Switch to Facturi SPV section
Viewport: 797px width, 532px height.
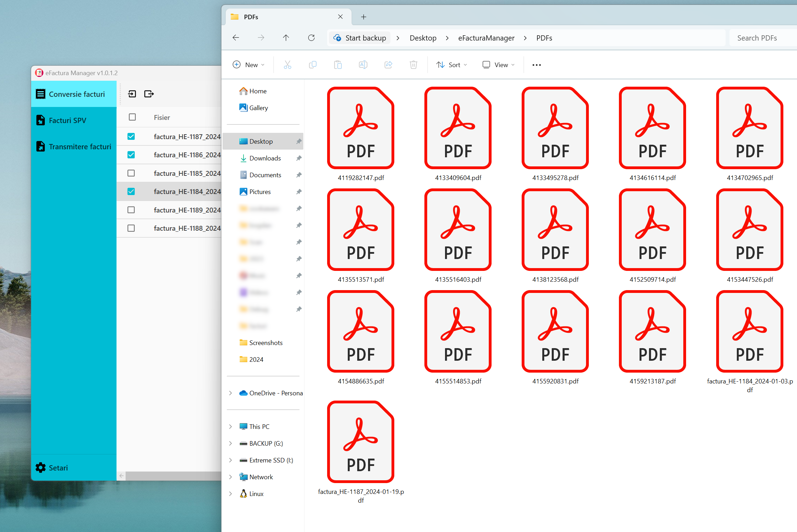[x=68, y=120]
